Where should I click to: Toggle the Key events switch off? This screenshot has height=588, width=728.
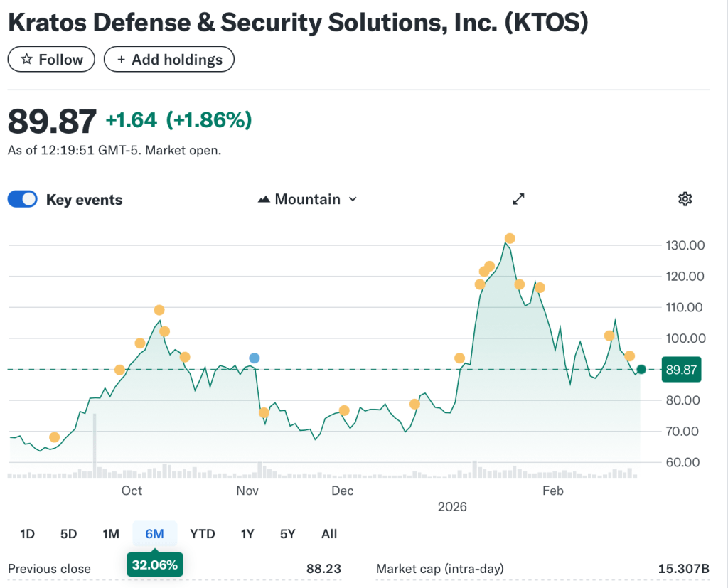(22, 199)
